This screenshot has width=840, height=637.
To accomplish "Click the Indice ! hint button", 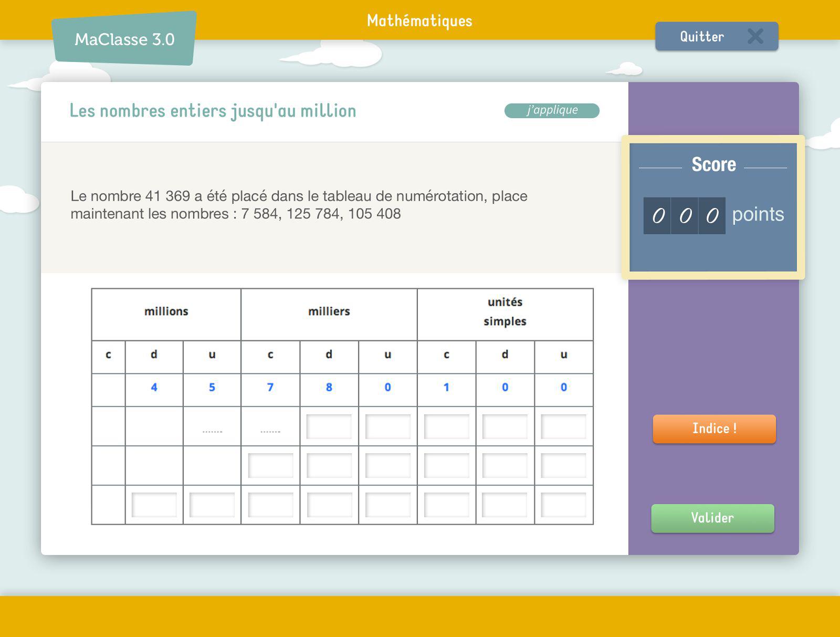I will (x=714, y=429).
